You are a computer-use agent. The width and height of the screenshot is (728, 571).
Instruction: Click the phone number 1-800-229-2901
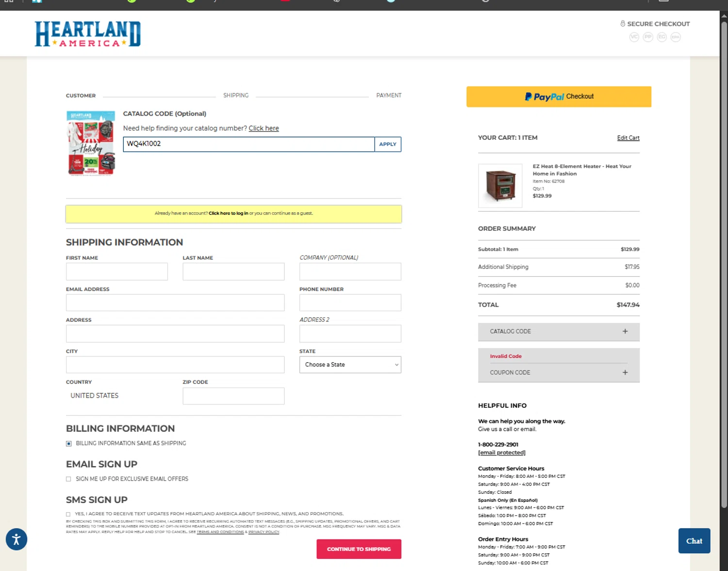pyautogui.click(x=498, y=444)
